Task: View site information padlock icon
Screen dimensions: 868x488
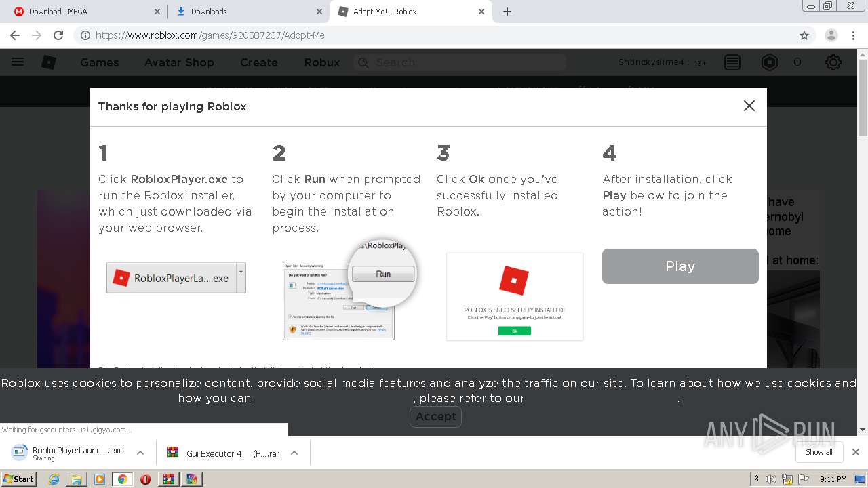Action: (x=85, y=35)
